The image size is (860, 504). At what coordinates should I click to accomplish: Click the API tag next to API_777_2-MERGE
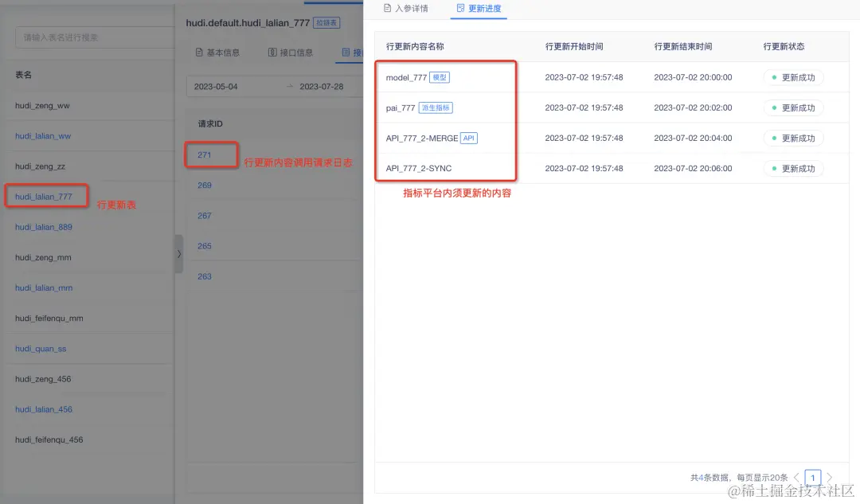tap(468, 139)
